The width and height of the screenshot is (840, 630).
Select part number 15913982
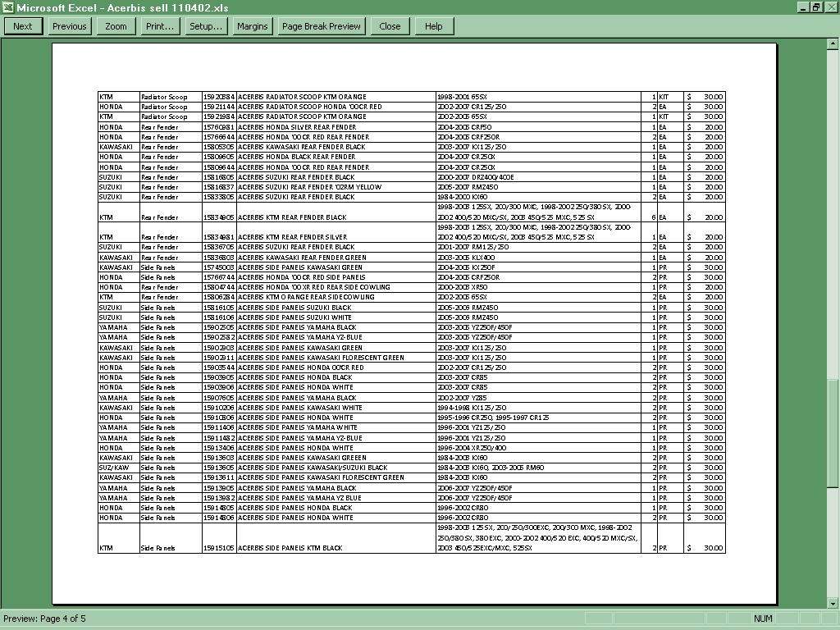[x=218, y=498]
